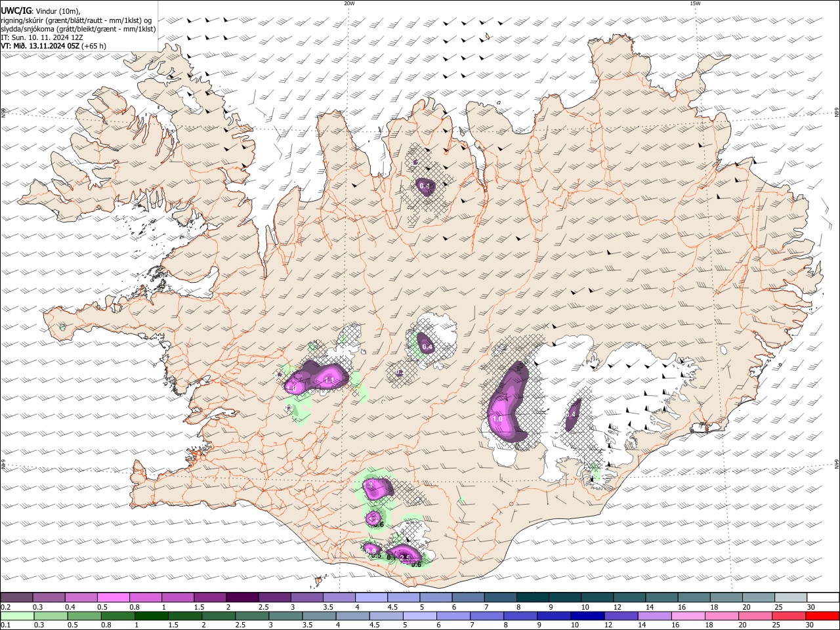Select the violet rain swatch at 12
The width and height of the screenshot is (840, 630).
point(620,616)
